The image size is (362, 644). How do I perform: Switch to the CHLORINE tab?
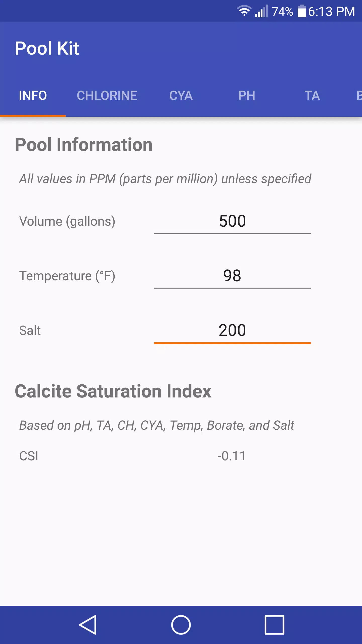[x=107, y=96]
